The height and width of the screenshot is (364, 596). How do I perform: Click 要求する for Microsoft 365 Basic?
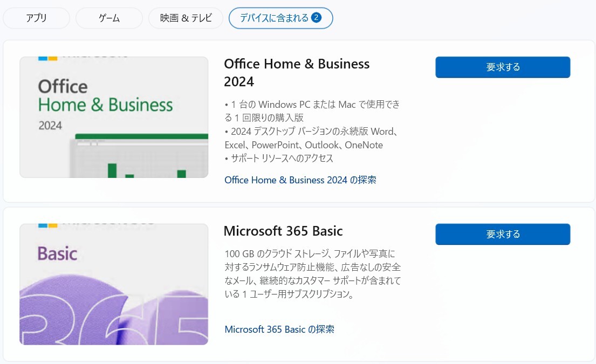coord(503,234)
